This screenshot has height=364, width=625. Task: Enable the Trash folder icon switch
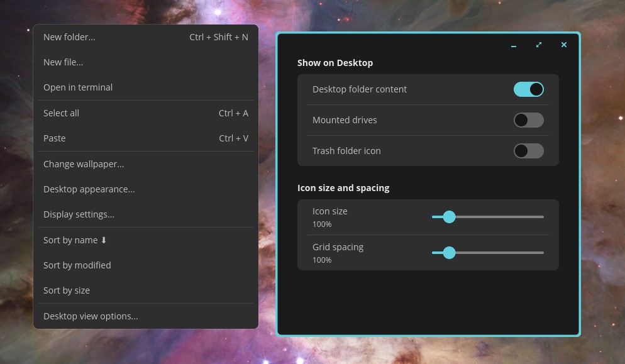pyautogui.click(x=529, y=151)
